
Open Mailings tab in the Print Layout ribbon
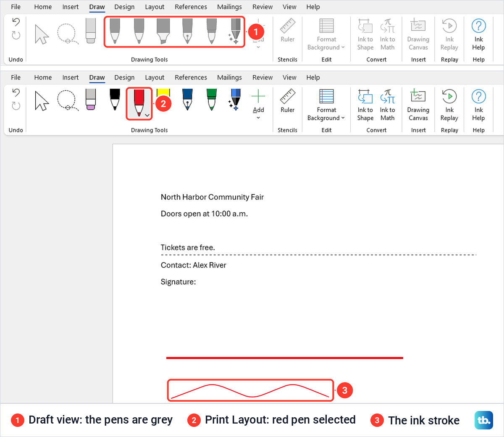point(229,77)
